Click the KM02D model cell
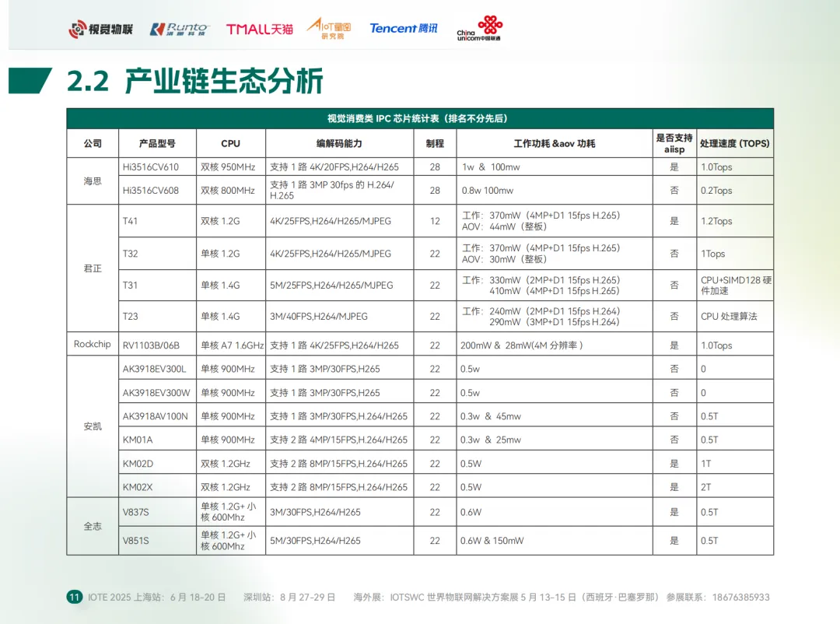This screenshot has height=624, width=840. pos(157,463)
